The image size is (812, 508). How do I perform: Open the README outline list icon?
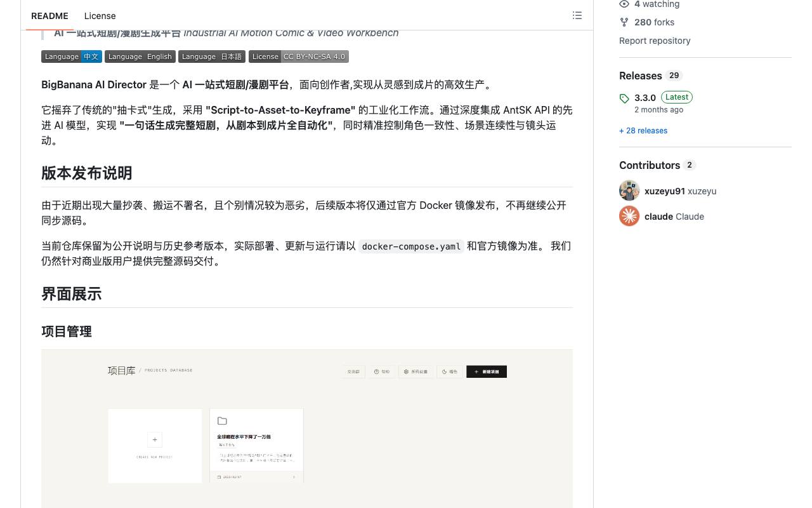click(577, 15)
